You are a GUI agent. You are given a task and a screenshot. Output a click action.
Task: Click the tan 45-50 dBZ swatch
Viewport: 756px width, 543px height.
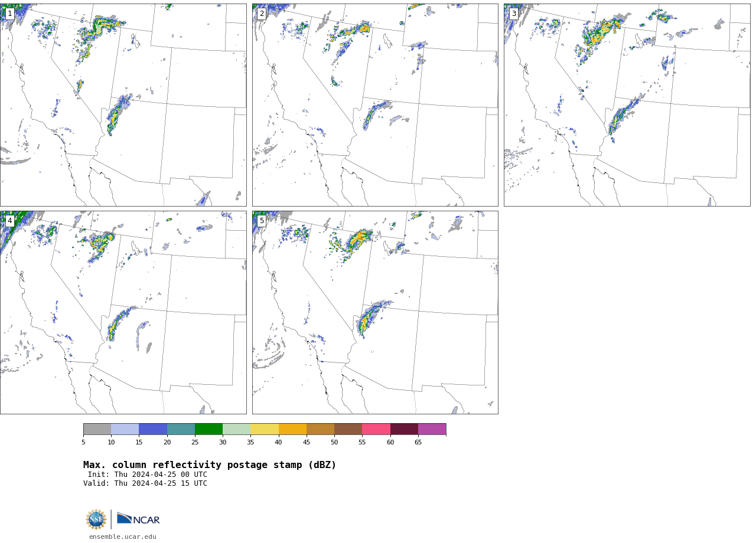pos(321,429)
